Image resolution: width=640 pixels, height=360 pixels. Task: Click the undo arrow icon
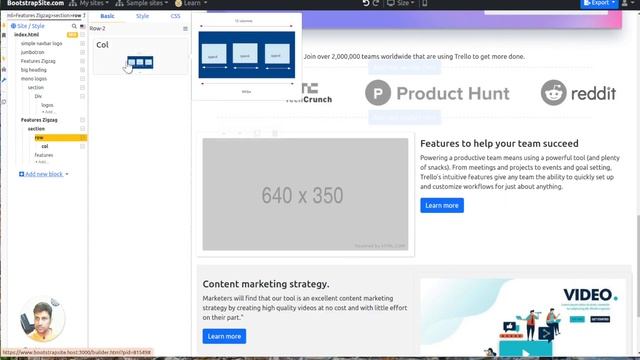[x=366, y=3]
